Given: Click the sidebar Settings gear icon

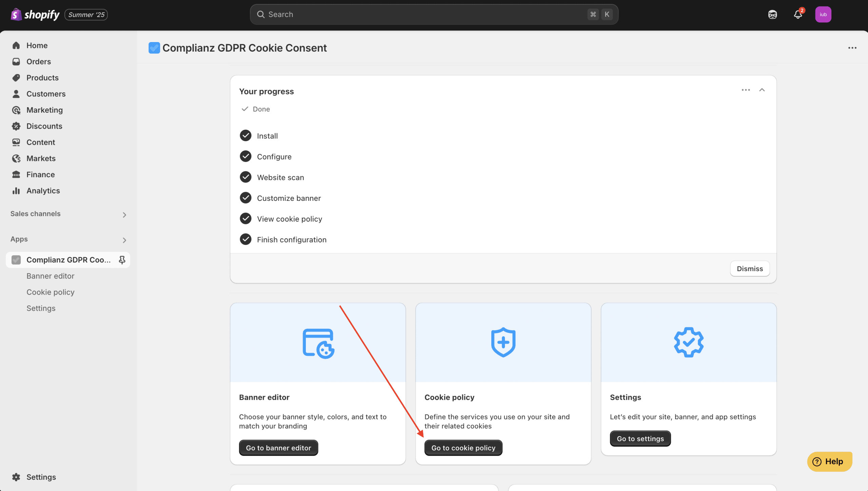Looking at the screenshot, I should [x=16, y=477].
